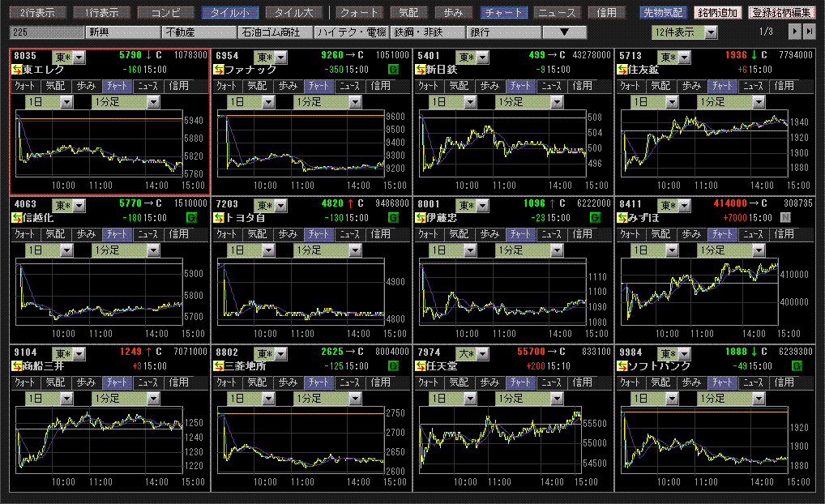This screenshot has height=504, width=825.
Task: Click the 225 category input field
Action: click(x=46, y=32)
